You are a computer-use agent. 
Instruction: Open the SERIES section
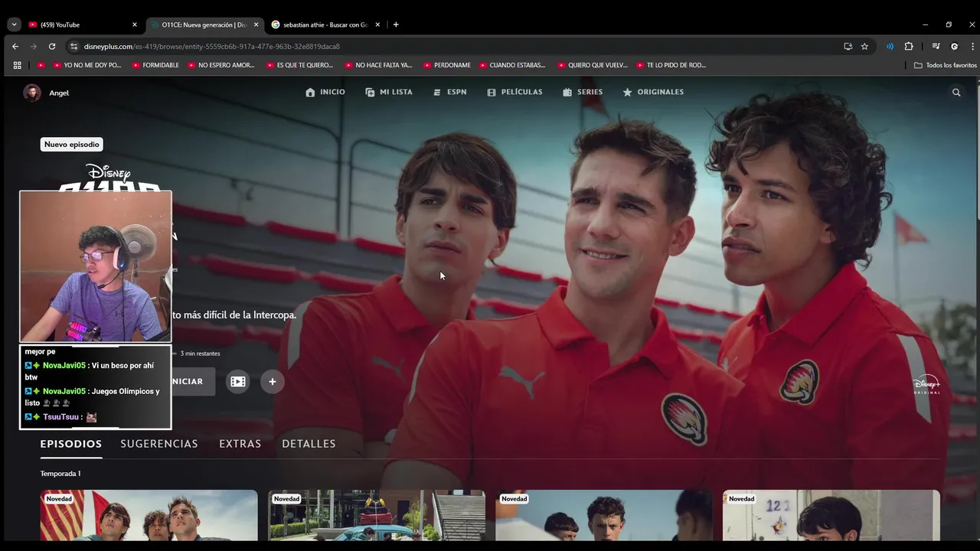(x=583, y=92)
